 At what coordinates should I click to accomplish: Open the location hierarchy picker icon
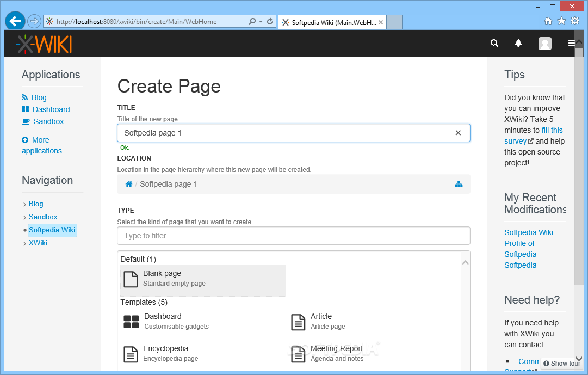click(x=458, y=184)
